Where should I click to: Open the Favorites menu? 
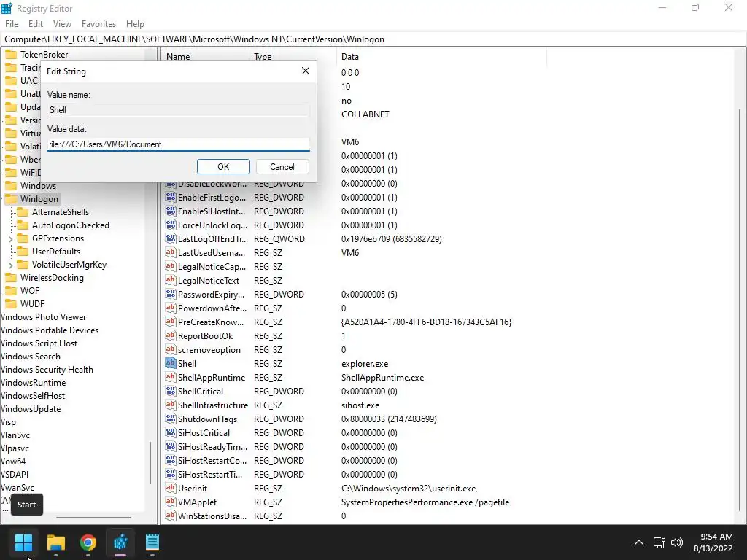pos(98,24)
